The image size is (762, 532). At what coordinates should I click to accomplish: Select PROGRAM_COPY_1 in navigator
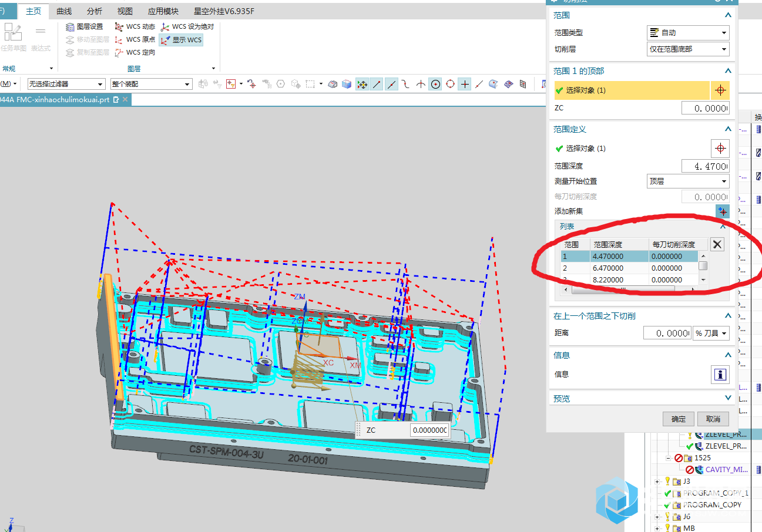716,493
